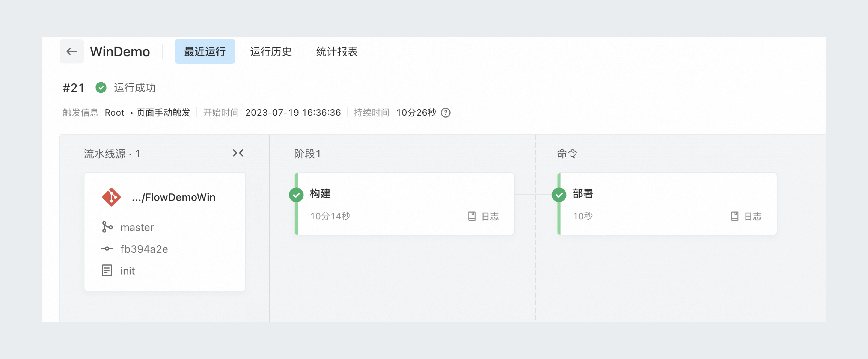Click the 10秒 deploy duration
The image size is (868, 359).
[x=583, y=216]
